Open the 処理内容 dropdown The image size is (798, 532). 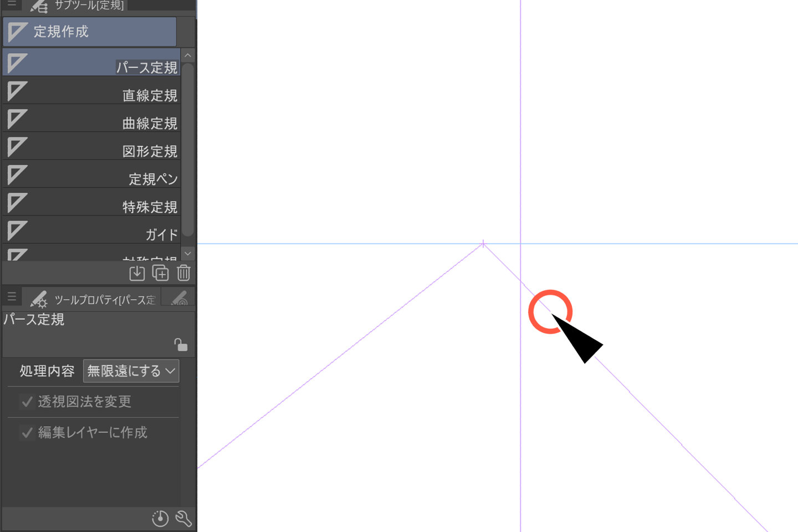coord(131,371)
